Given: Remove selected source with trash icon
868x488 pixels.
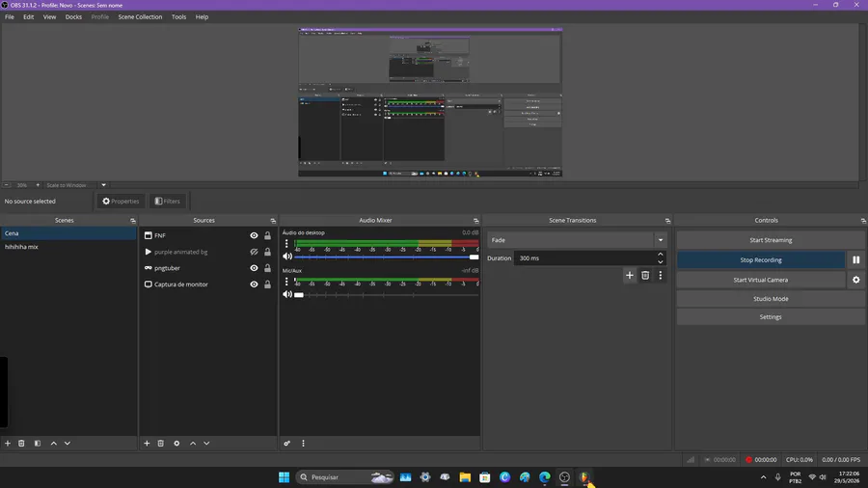Looking at the screenshot, I should click(160, 444).
